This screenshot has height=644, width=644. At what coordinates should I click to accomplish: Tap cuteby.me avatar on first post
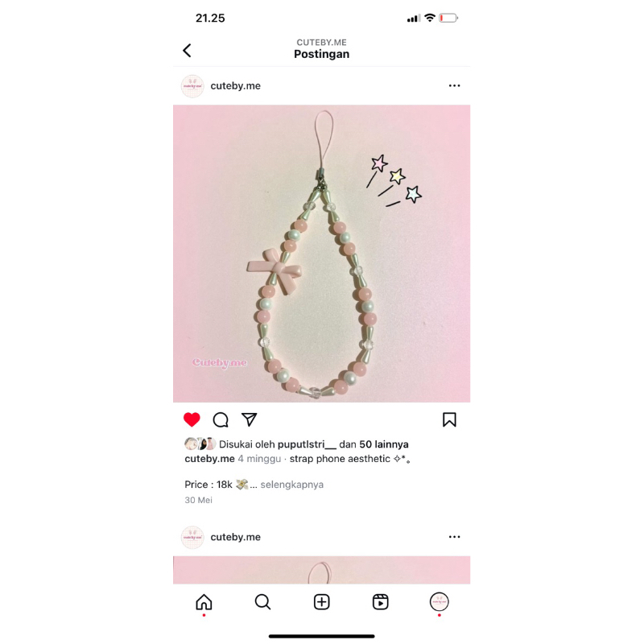pyautogui.click(x=192, y=86)
